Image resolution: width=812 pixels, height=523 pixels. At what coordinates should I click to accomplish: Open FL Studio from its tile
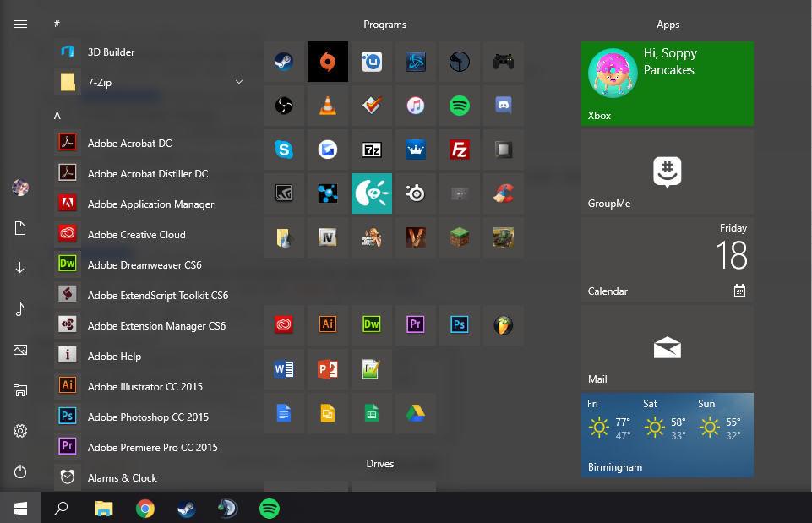pyautogui.click(x=503, y=324)
